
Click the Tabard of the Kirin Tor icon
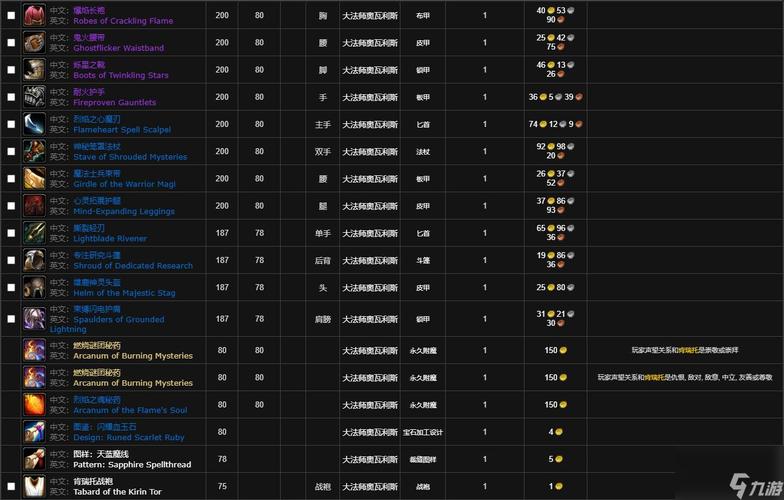[34, 486]
